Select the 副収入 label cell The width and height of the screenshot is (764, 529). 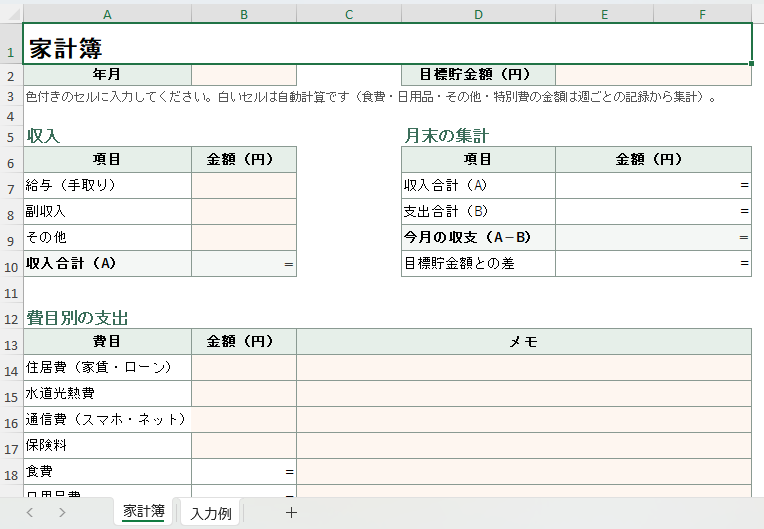click(x=107, y=211)
